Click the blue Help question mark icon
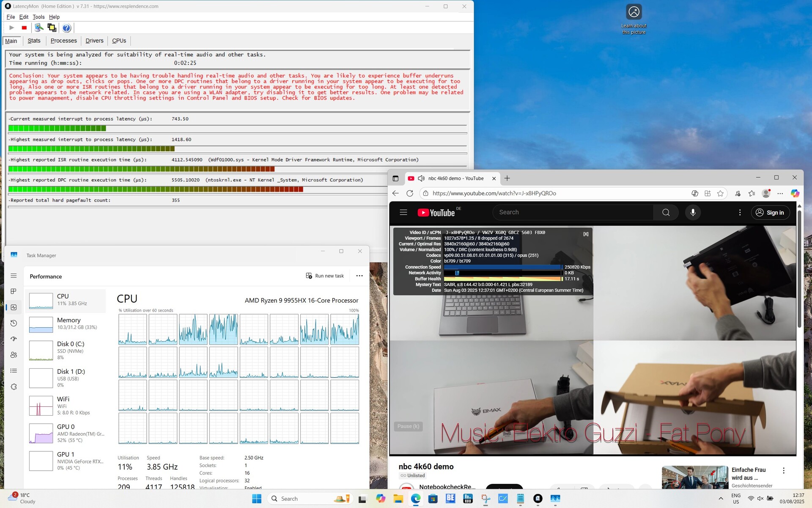The image size is (812, 508). tap(66, 28)
